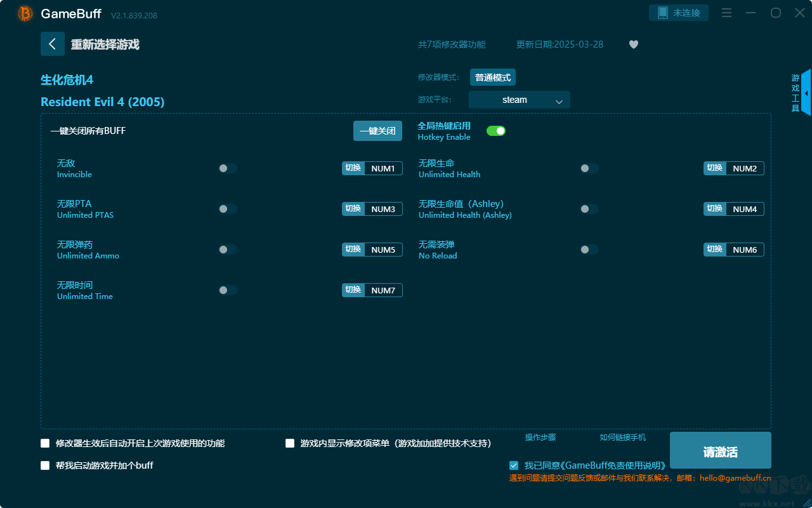The image size is (812, 508).
Task: Enable the Invincible toggle
Action: pos(228,168)
